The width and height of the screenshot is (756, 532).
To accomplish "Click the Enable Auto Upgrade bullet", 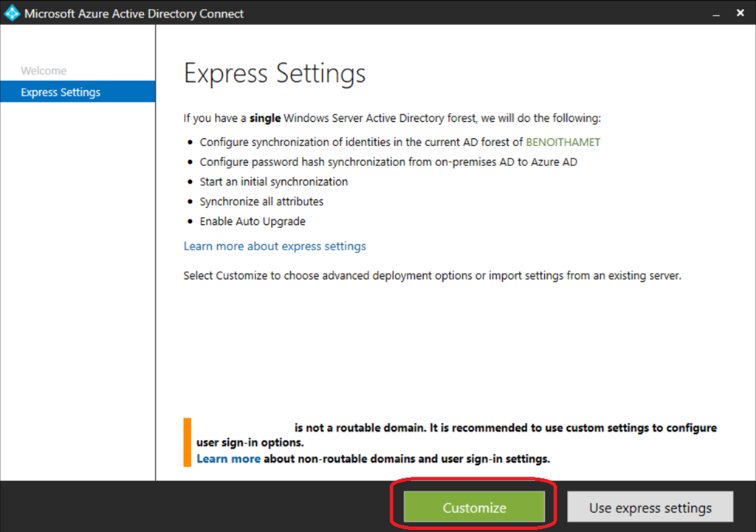I will [x=252, y=221].
